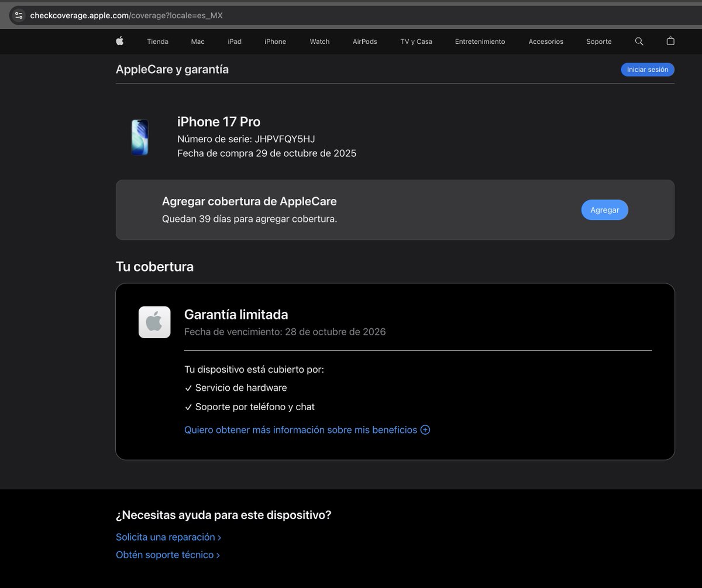Image resolution: width=702 pixels, height=588 pixels.
Task: Open the iPad menu
Action: coord(235,42)
